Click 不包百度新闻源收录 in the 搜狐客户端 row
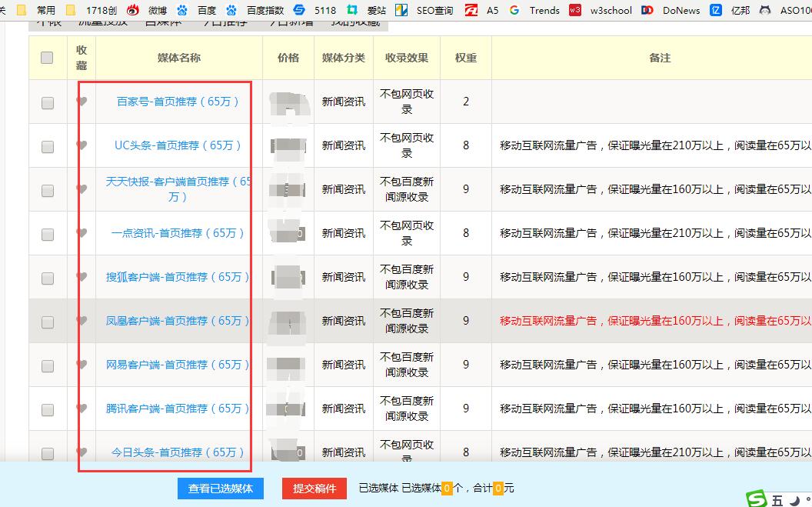812x507 pixels. tap(407, 277)
